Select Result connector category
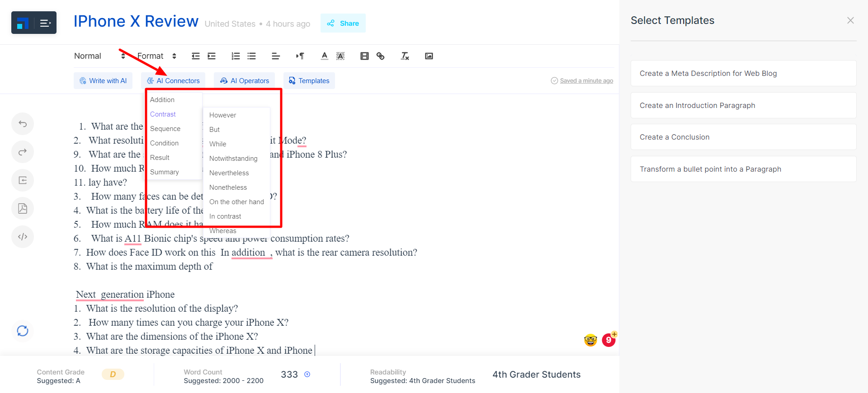This screenshot has height=393, width=868. coord(160,158)
